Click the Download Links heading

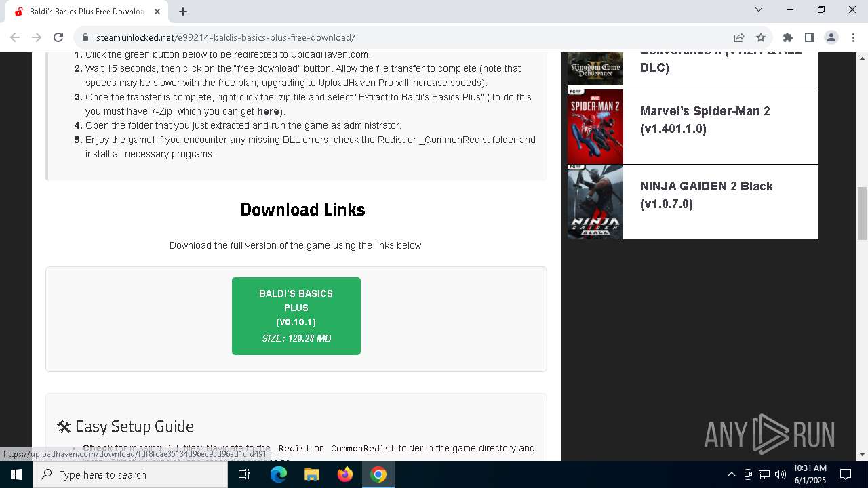pos(302,209)
